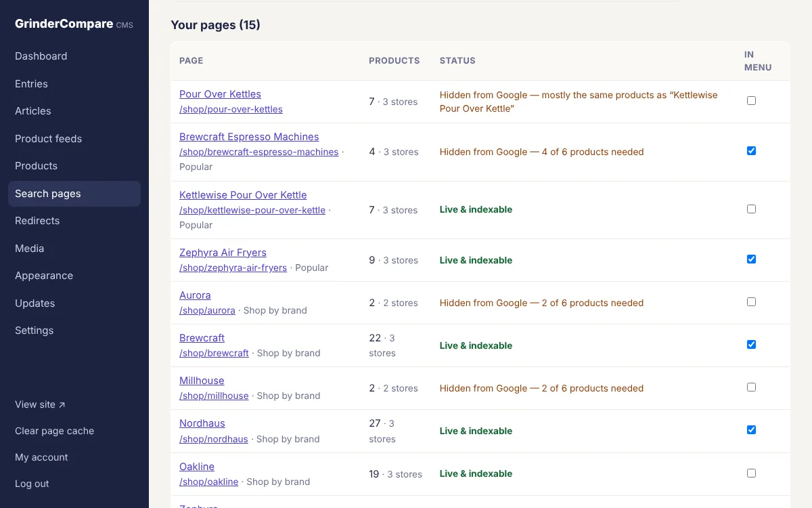The height and width of the screenshot is (508, 812).
Task: Open Articles in sidebar
Action: click(74, 111)
